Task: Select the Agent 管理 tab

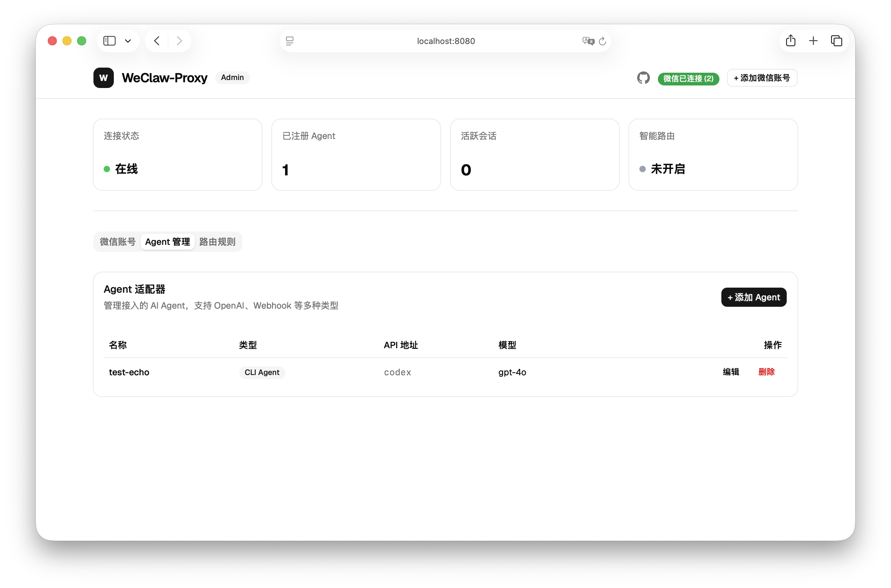Action: (x=168, y=242)
